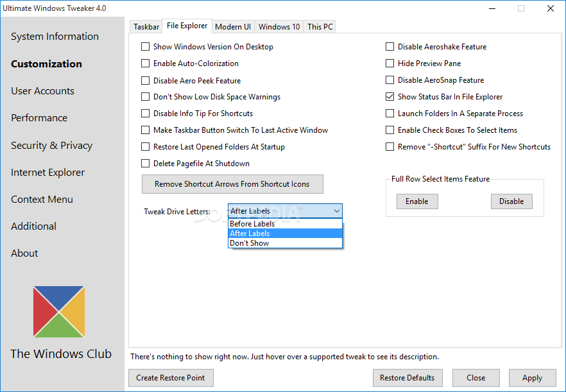Image resolution: width=566 pixels, height=392 pixels.
Task: Enable Restore Last Opened Folders At Startup
Action: pyautogui.click(x=145, y=146)
